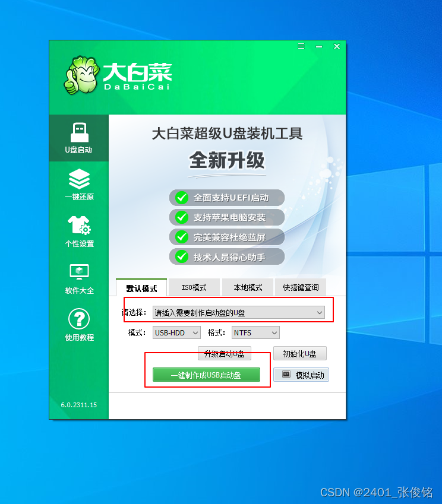Open the 一键还原 sidebar section
Screen dimensions: 442x504
pos(79,185)
